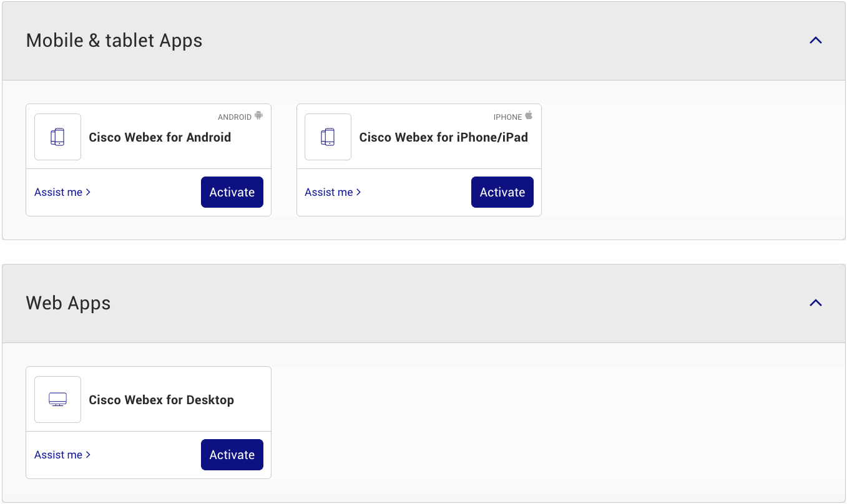Collapse the Mobile & tablet Apps section chevron

(x=815, y=41)
